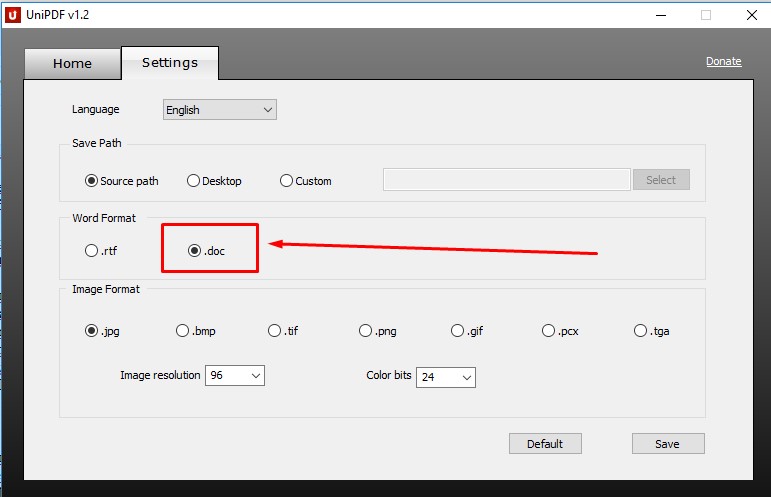
Task: Click the Select path button
Action: pos(661,180)
